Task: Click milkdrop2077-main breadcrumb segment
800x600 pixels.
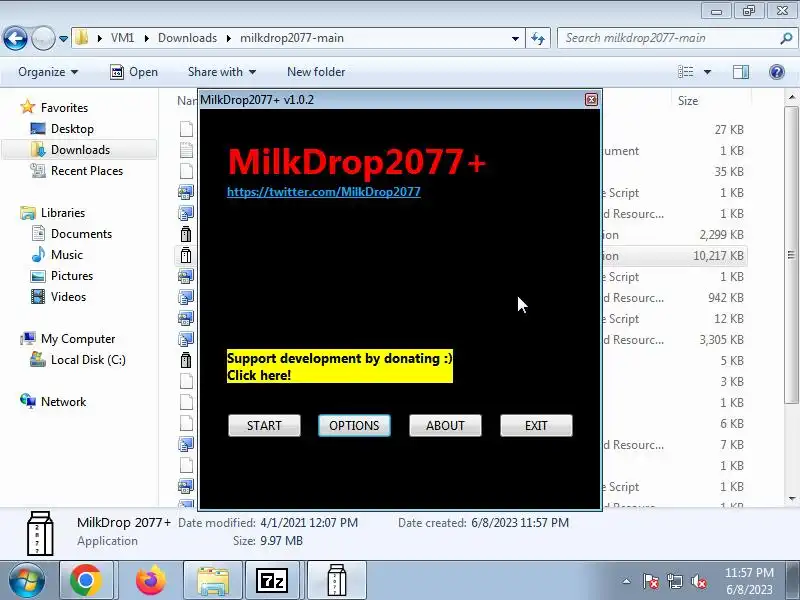Action: [x=292, y=38]
